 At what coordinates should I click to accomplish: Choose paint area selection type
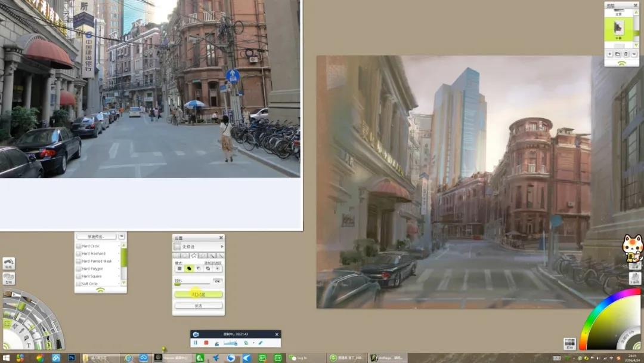tap(221, 256)
